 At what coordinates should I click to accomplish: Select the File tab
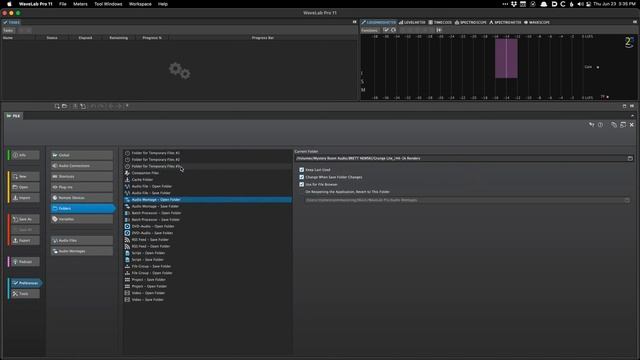point(13,116)
